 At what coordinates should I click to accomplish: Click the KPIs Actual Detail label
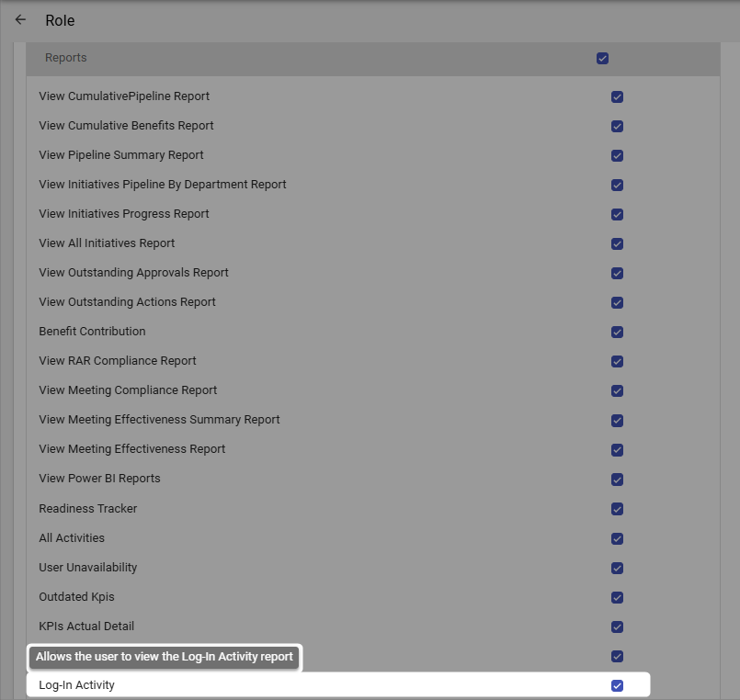click(86, 626)
